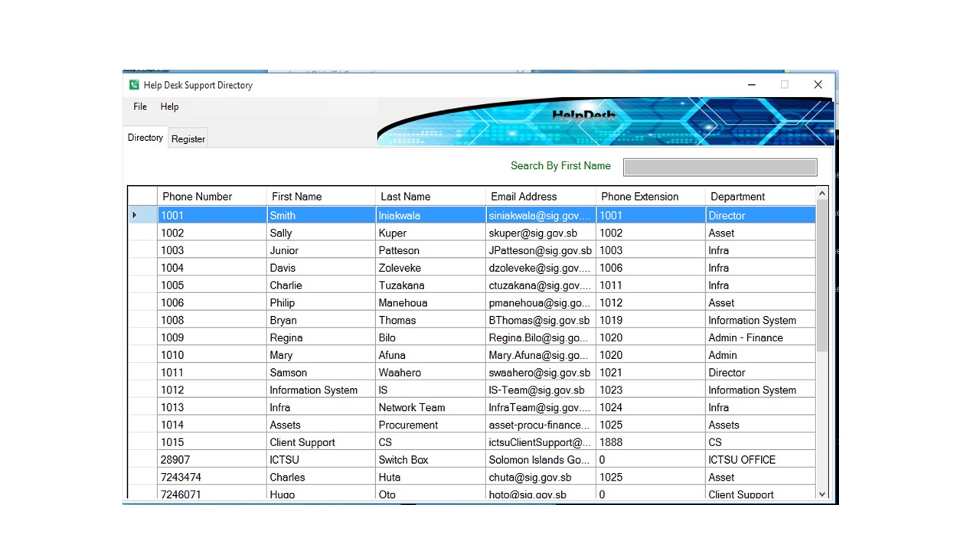Minimize the Help Desk Support Directory window

coord(752,85)
